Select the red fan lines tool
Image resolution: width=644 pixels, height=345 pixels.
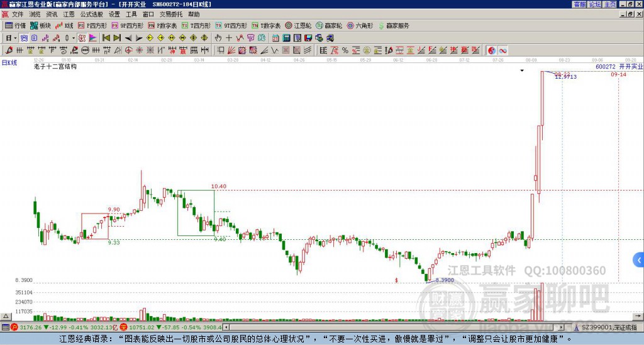(231, 50)
